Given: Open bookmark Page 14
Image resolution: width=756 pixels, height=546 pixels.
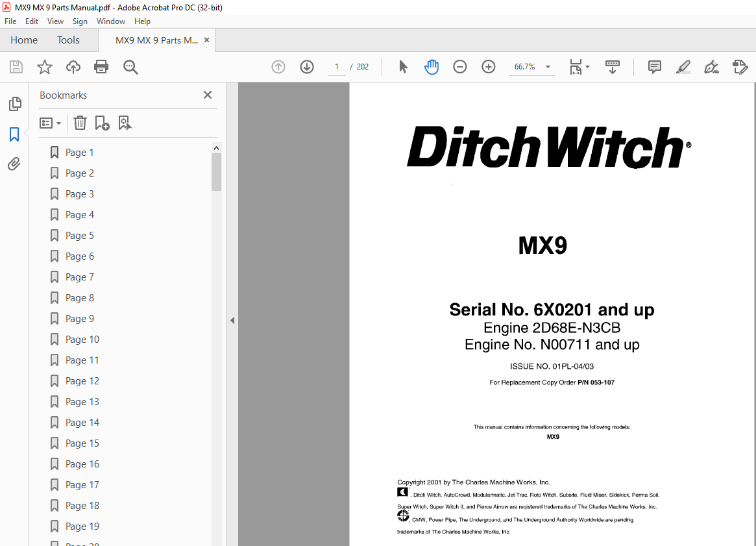Looking at the screenshot, I should 82,422.
